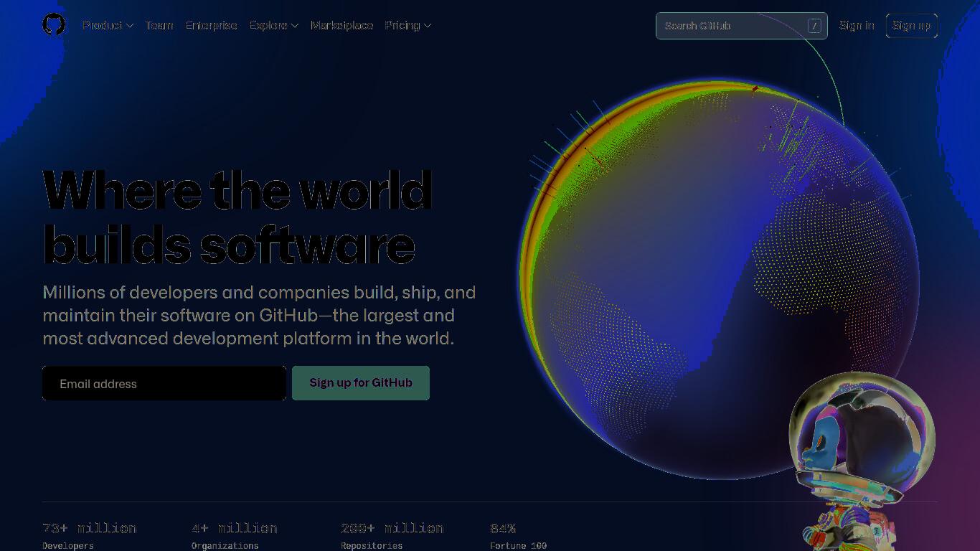Click the 'Millions of developers and companies' paragraph
This screenshot has width=980, height=551.
coord(259,315)
